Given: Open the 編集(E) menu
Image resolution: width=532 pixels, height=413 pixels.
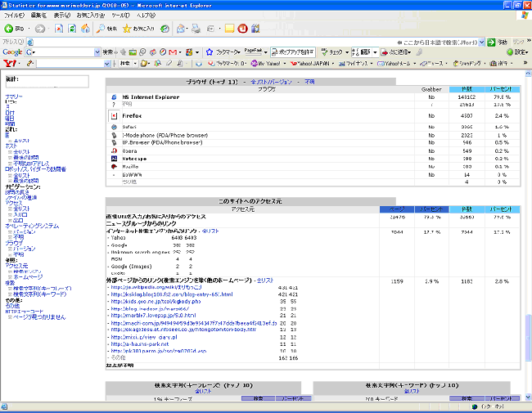Looking at the screenshot, I should pyautogui.click(x=38, y=16).
